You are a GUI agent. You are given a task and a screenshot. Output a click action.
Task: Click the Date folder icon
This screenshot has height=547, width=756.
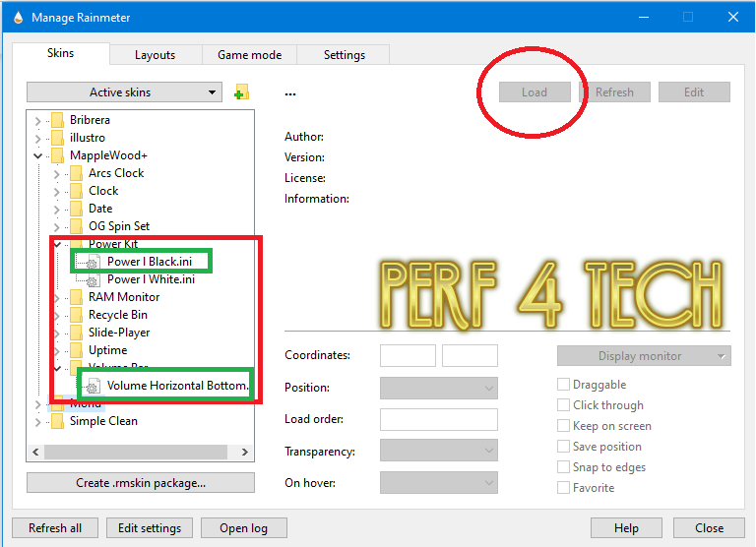pos(76,209)
